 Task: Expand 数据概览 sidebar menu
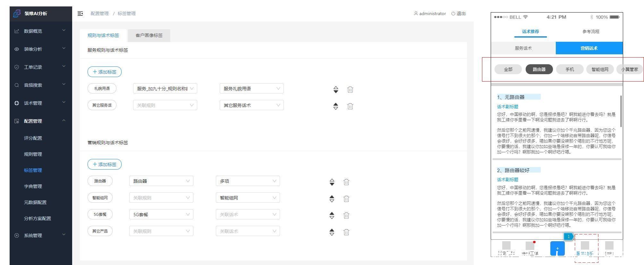pyautogui.click(x=41, y=31)
